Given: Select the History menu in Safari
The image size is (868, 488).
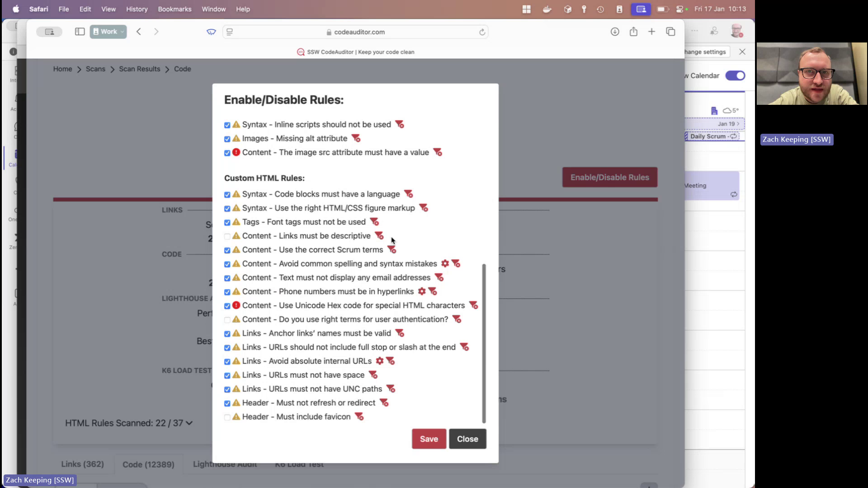Looking at the screenshot, I should 137,9.
